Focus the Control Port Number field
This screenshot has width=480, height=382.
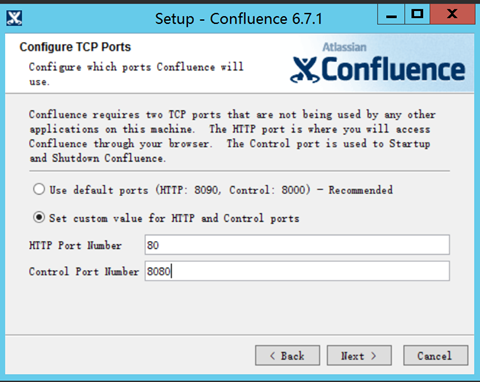tap(297, 271)
